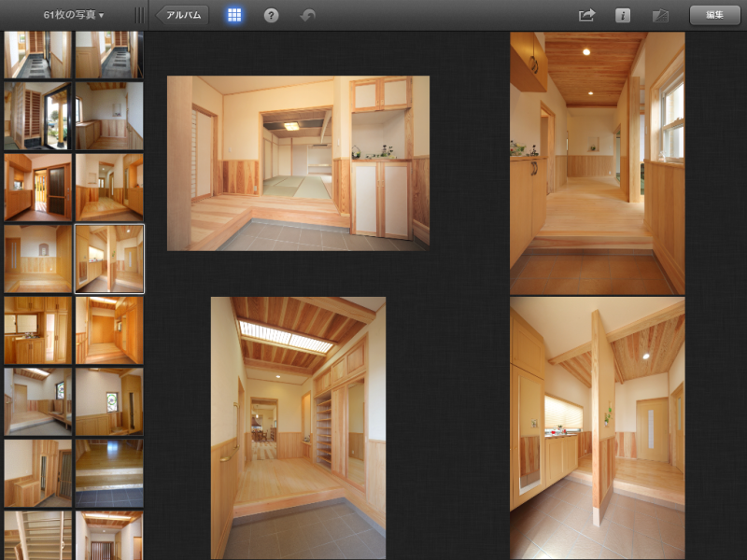Tap the share icon in toolbar
Image resolution: width=747 pixels, height=560 pixels.
(586, 15)
